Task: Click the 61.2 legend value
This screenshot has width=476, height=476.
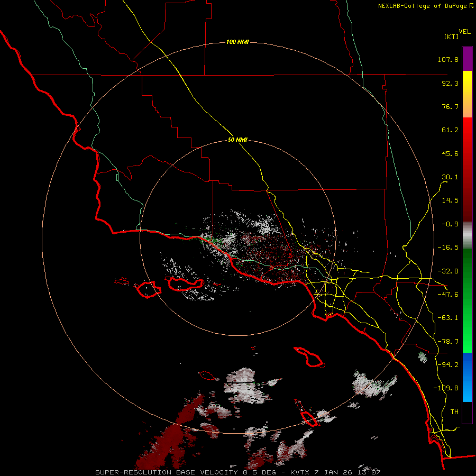Action: (450, 130)
